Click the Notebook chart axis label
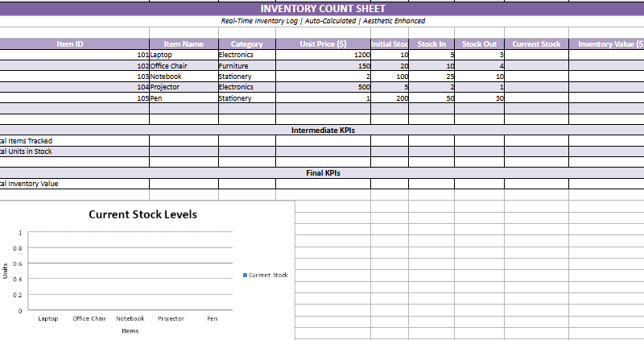 click(130, 318)
